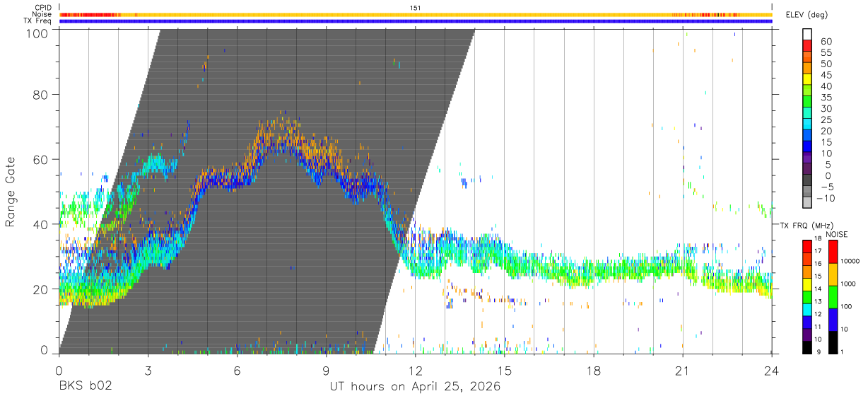Click the x-axis hour label 15
This screenshot has width=868, height=401.
[x=505, y=370]
